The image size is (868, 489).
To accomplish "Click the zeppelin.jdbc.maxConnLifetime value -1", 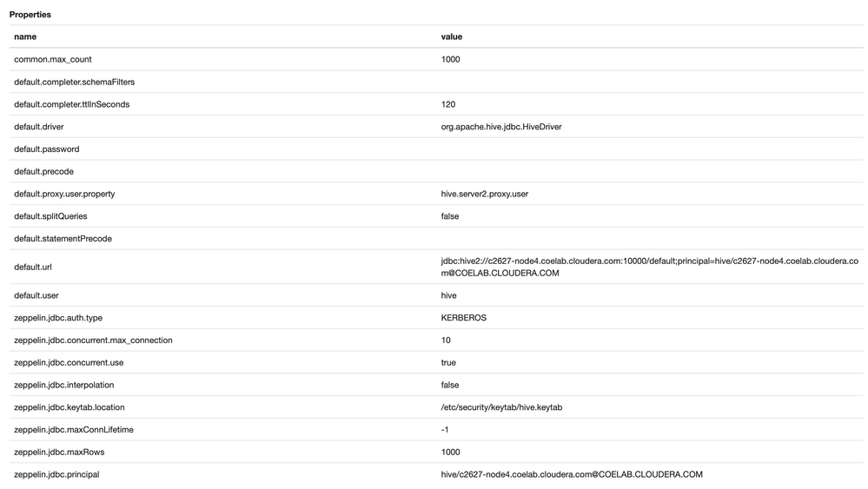I will [x=445, y=430].
